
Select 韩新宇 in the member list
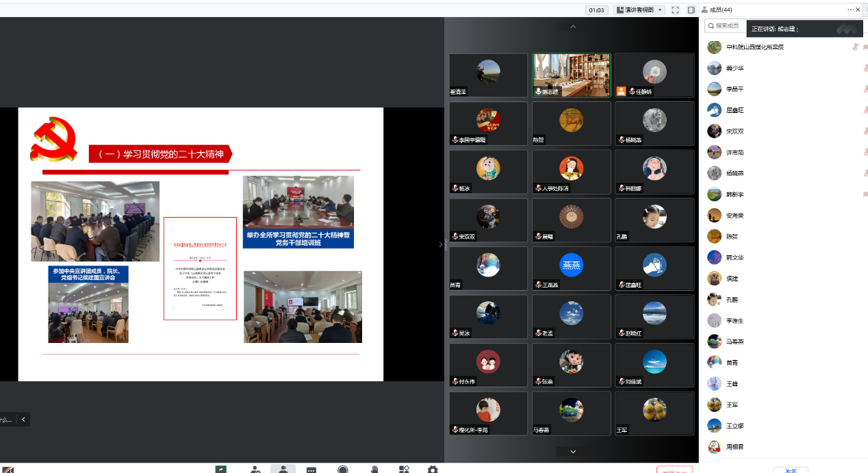[735, 194]
